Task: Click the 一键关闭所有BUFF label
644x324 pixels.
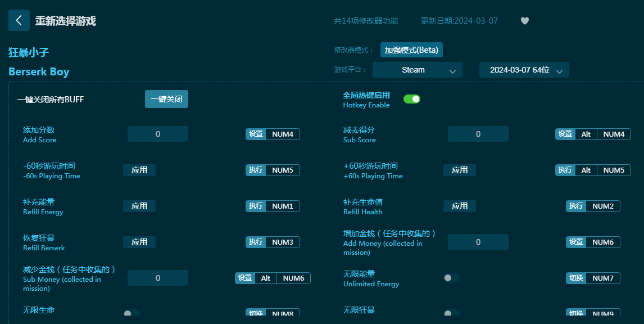Action: [x=51, y=100]
